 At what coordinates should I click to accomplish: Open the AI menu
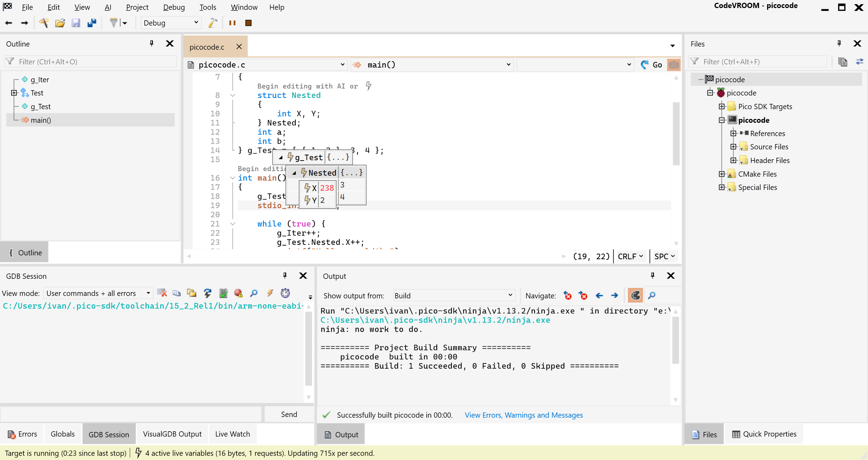(x=108, y=7)
